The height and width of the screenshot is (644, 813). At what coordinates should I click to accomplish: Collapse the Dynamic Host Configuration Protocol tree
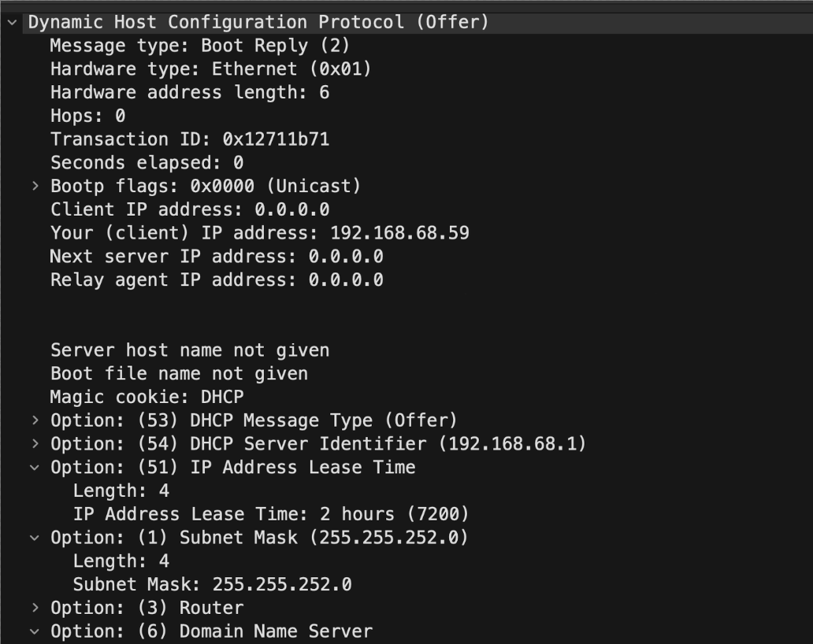(11, 22)
